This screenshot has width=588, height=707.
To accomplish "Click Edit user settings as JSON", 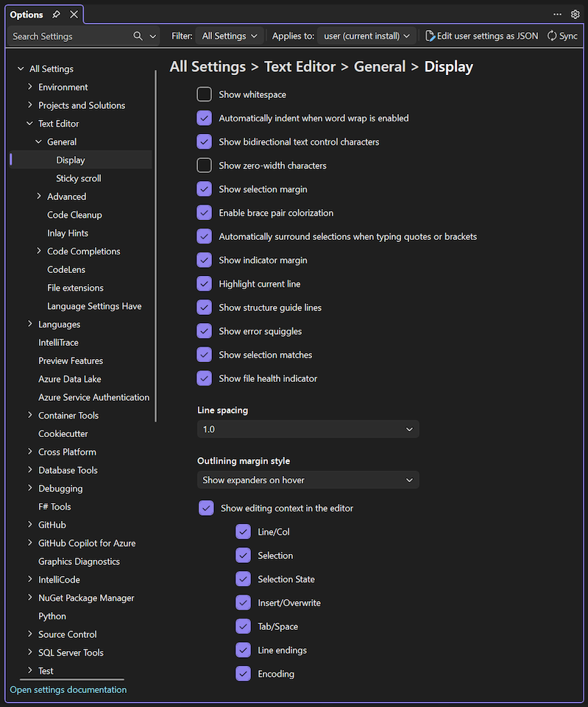I will pyautogui.click(x=481, y=35).
